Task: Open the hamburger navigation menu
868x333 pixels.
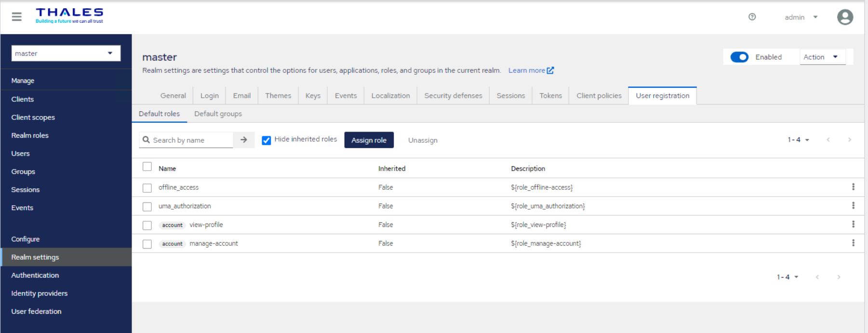Action: point(17,17)
